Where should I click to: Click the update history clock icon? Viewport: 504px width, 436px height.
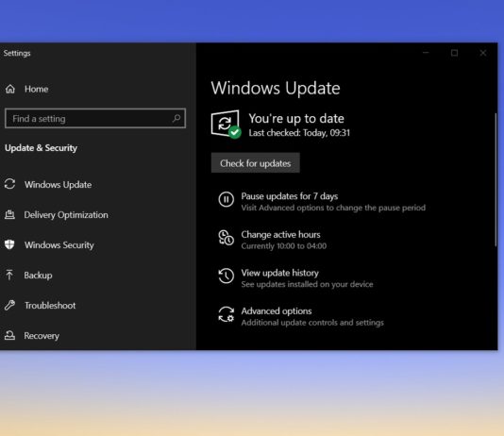(226, 276)
